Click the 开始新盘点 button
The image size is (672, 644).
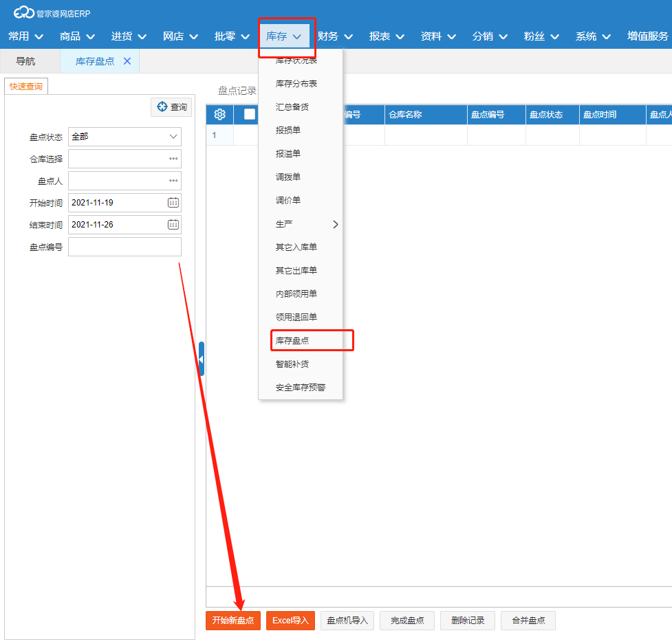click(x=232, y=621)
